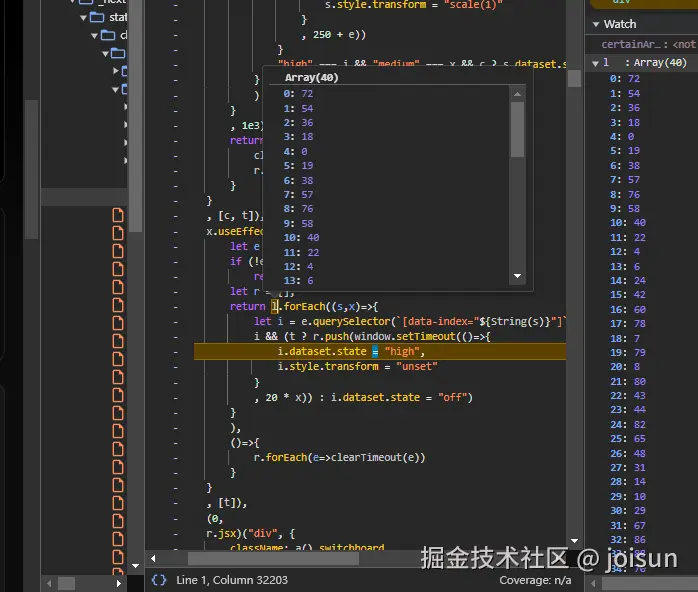
Task: Click entry 13: 6 in the Array(40) popup
Action: (298, 281)
